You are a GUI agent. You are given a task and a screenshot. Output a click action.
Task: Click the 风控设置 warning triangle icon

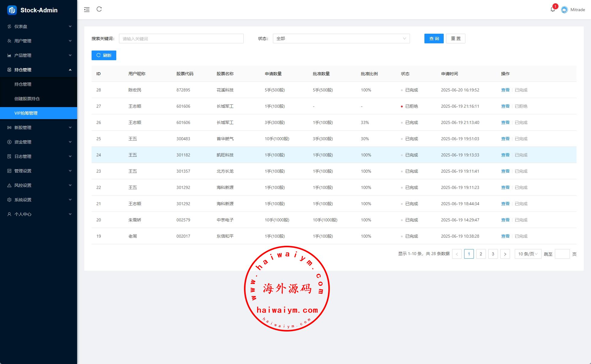[x=9, y=185]
